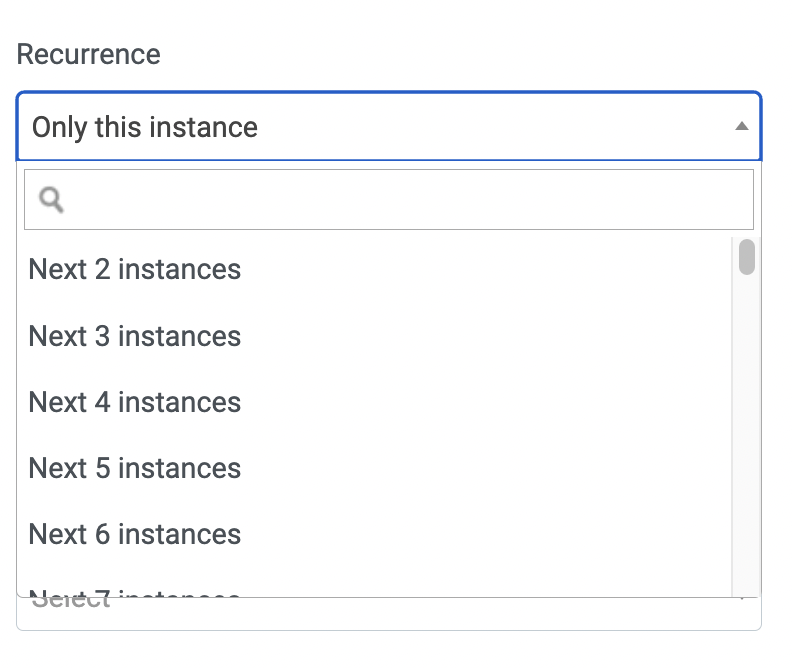The height and width of the screenshot is (668, 792).
Task: Select the Next 3 instances option
Action: (x=374, y=336)
